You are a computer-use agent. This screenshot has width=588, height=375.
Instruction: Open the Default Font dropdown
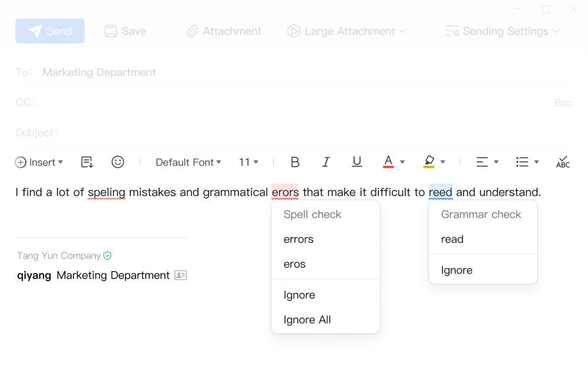(x=188, y=163)
